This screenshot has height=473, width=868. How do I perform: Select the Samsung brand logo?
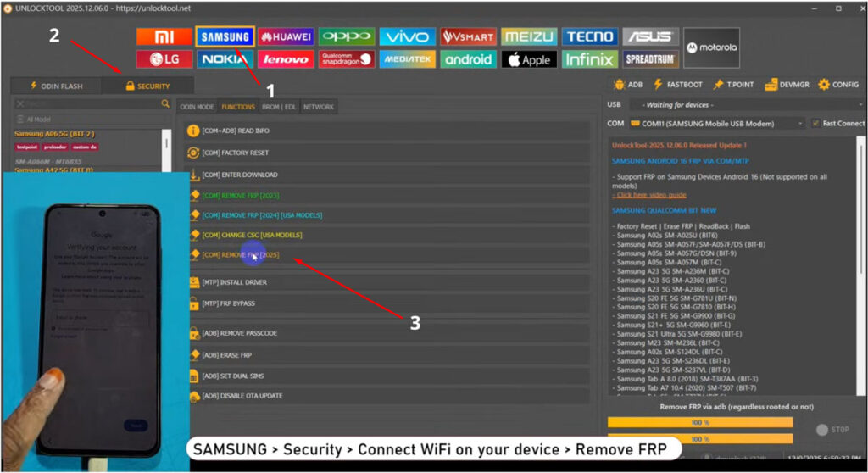(225, 37)
